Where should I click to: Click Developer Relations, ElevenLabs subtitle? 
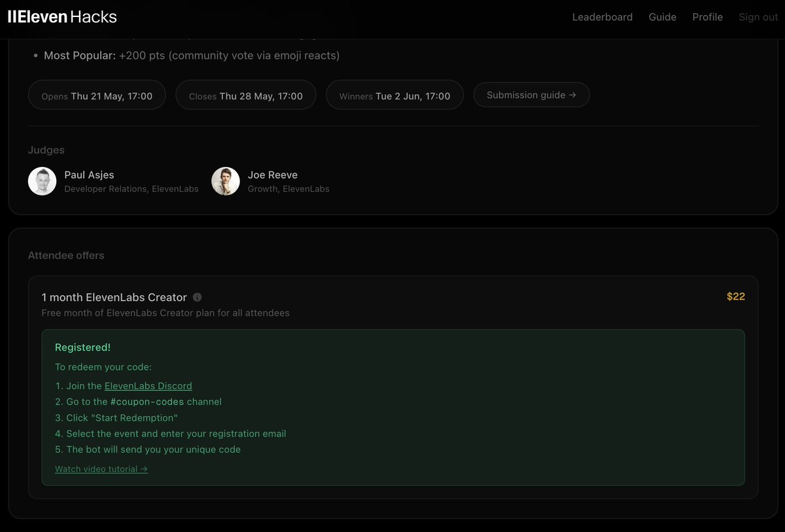131,189
